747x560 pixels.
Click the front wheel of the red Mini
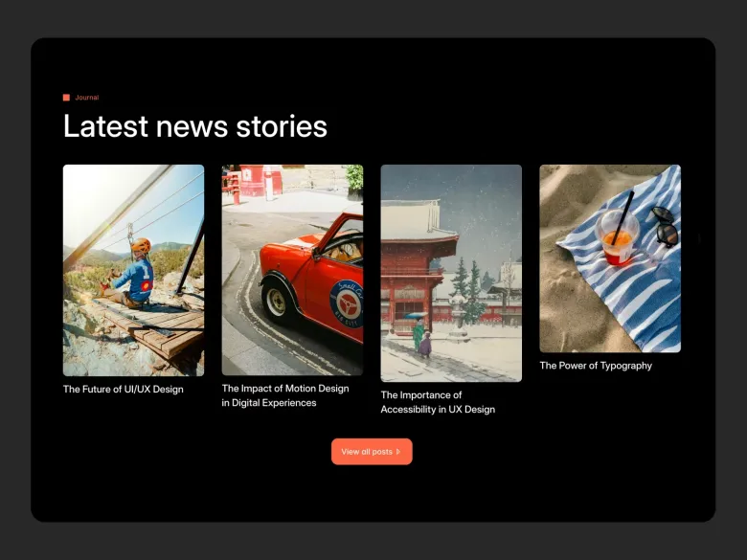[x=278, y=300]
